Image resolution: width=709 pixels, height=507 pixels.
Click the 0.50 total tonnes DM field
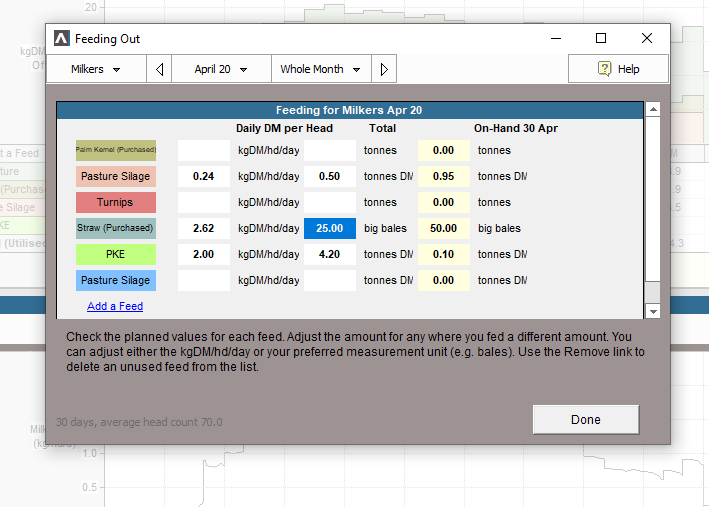click(330, 176)
